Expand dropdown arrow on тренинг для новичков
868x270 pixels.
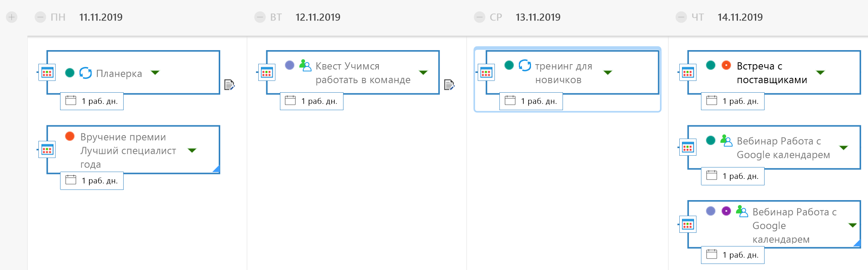click(608, 72)
